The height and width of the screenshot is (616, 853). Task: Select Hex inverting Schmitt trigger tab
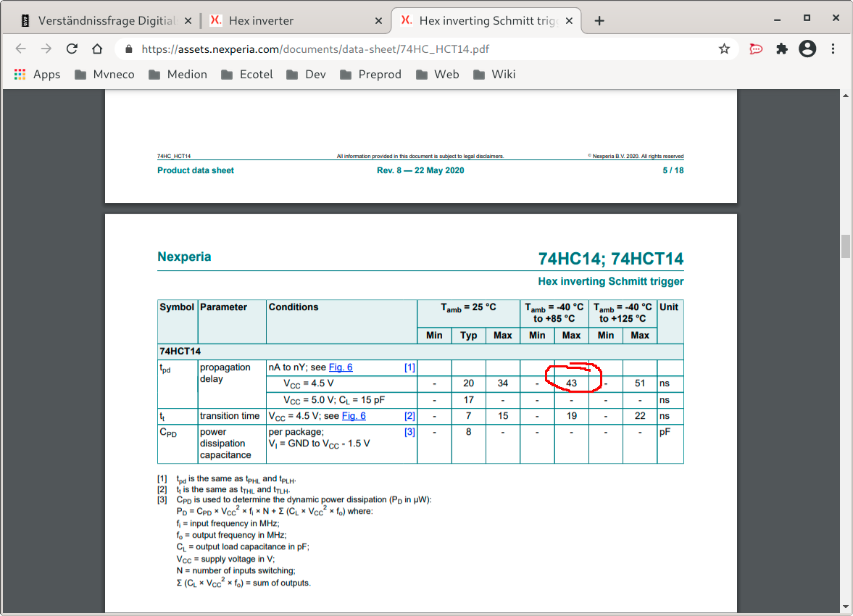[x=484, y=21]
